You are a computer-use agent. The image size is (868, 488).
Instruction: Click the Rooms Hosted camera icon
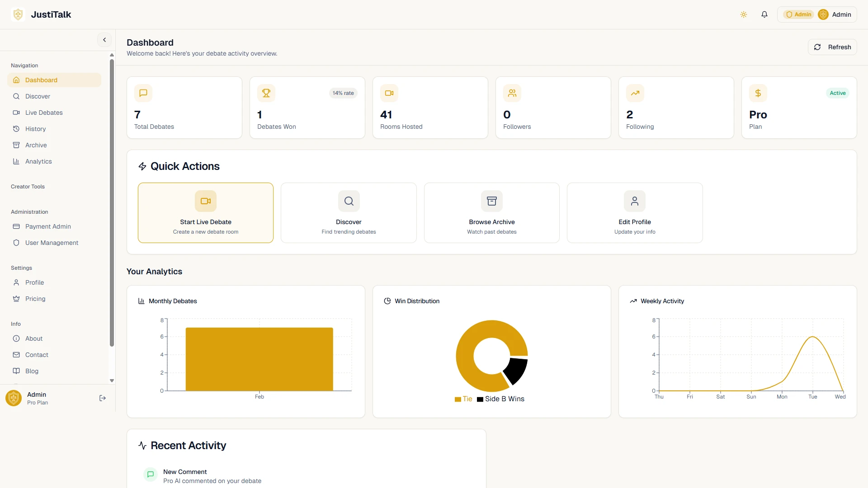[x=389, y=93]
